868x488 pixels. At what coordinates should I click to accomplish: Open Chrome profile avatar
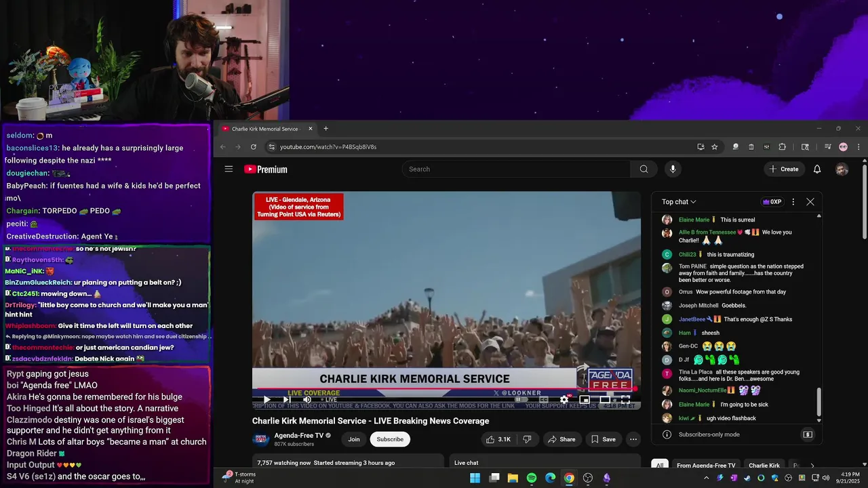[x=843, y=146]
